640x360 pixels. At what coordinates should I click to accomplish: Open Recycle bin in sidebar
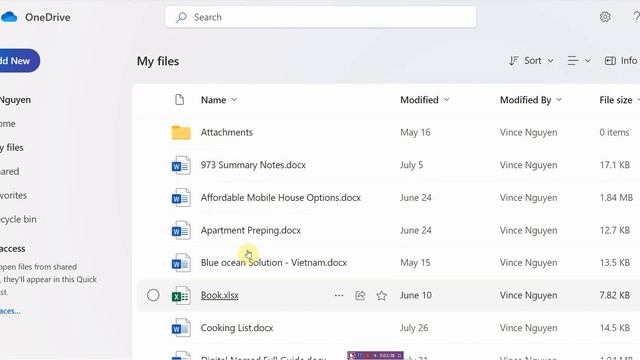pyautogui.click(x=18, y=219)
